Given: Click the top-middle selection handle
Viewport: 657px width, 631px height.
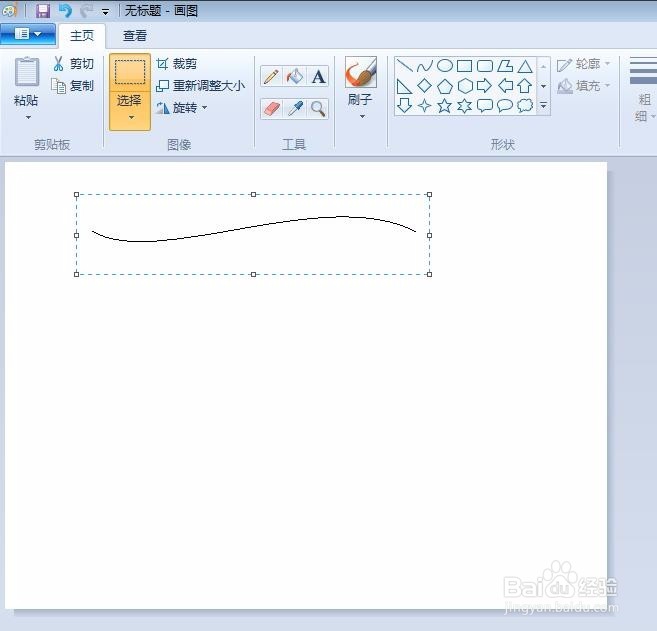Looking at the screenshot, I should click(x=253, y=194).
